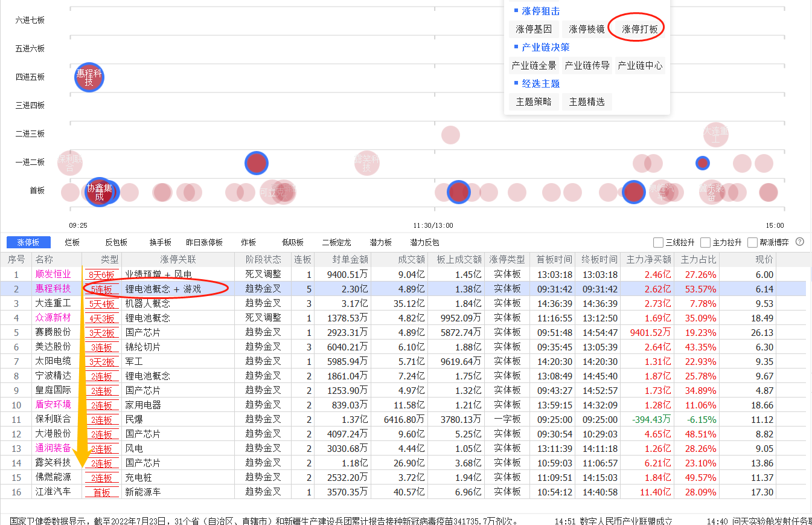The width and height of the screenshot is (812, 525).
Task: Sort by the 现价 column header
Action: [x=764, y=260]
